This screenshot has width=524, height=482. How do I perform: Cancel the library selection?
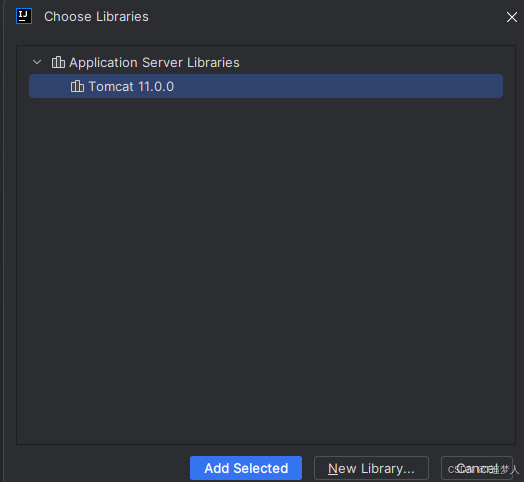(477, 468)
